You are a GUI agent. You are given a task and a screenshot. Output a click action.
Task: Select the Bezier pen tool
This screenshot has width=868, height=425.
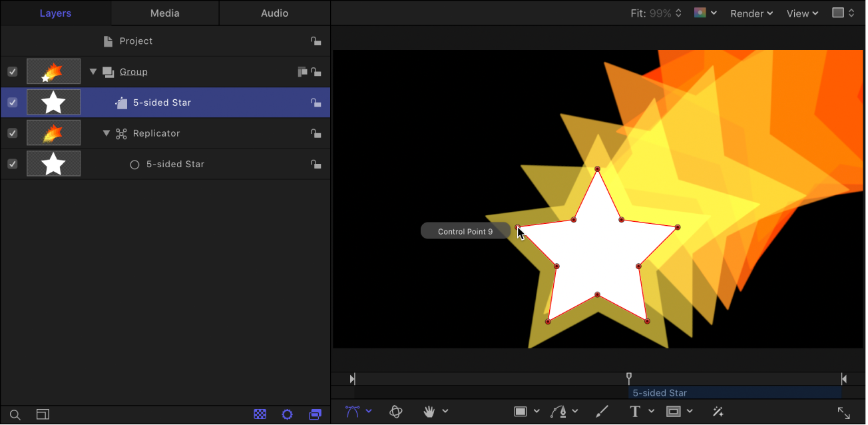click(559, 411)
